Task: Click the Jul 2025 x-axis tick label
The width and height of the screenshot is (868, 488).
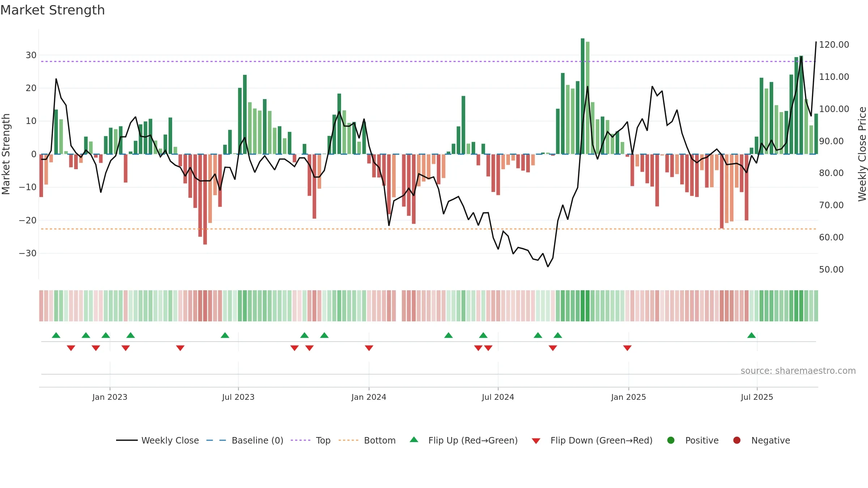Action: point(757,397)
